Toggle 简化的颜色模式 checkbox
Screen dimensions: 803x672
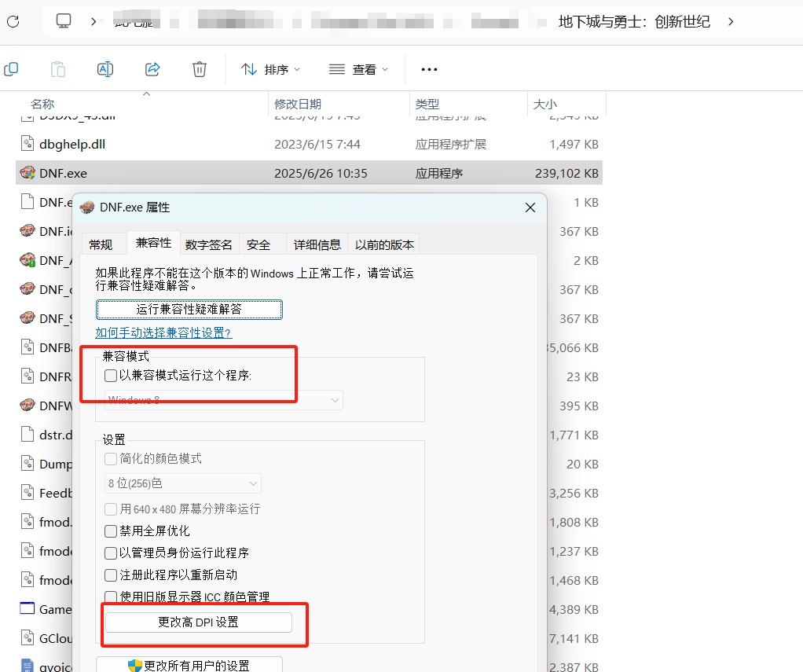(111, 458)
